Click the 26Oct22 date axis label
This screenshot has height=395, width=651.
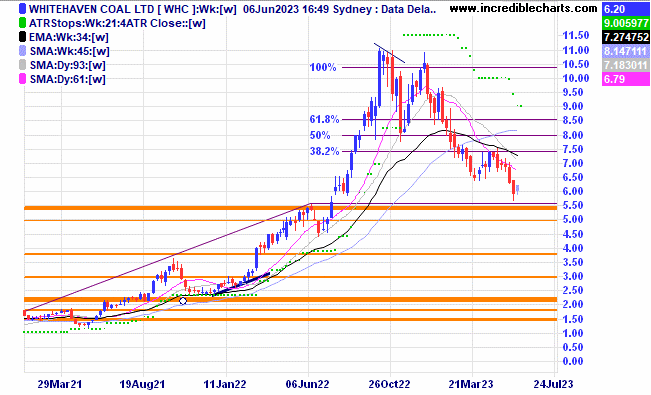[389, 384]
